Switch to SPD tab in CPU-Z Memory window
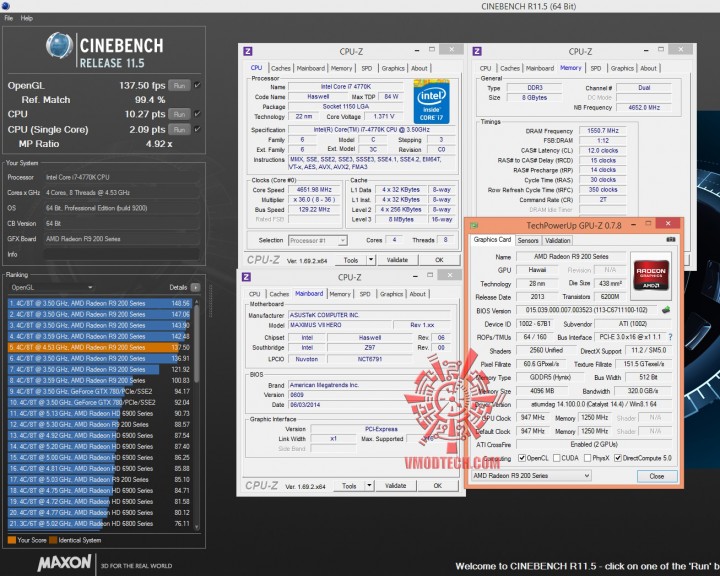The width and height of the screenshot is (720, 576). click(x=596, y=68)
